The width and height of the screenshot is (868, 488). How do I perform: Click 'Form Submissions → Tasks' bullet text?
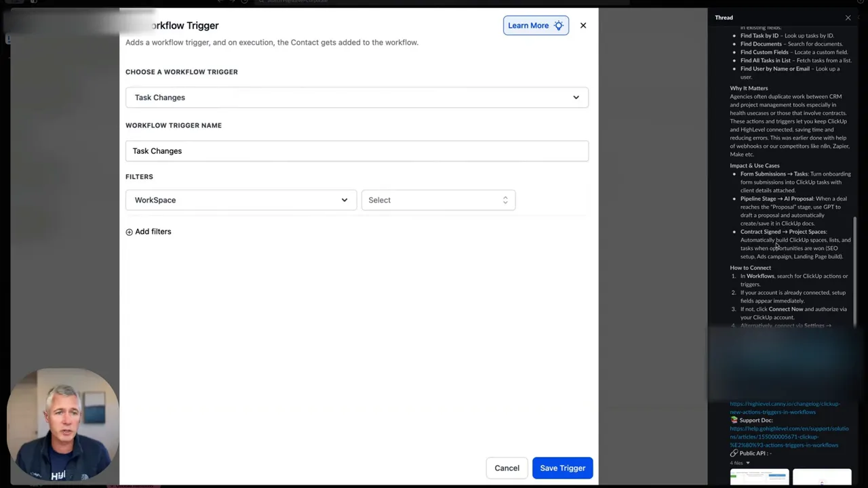(x=774, y=174)
